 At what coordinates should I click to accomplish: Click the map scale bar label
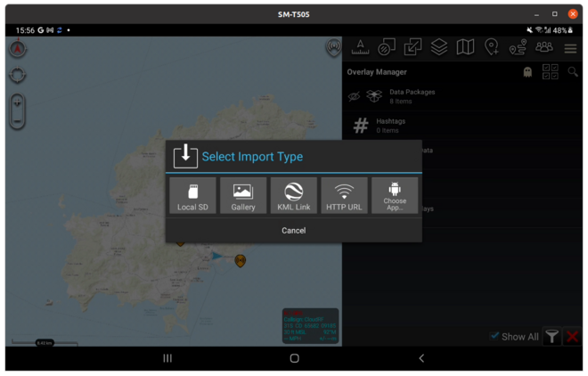click(x=45, y=343)
